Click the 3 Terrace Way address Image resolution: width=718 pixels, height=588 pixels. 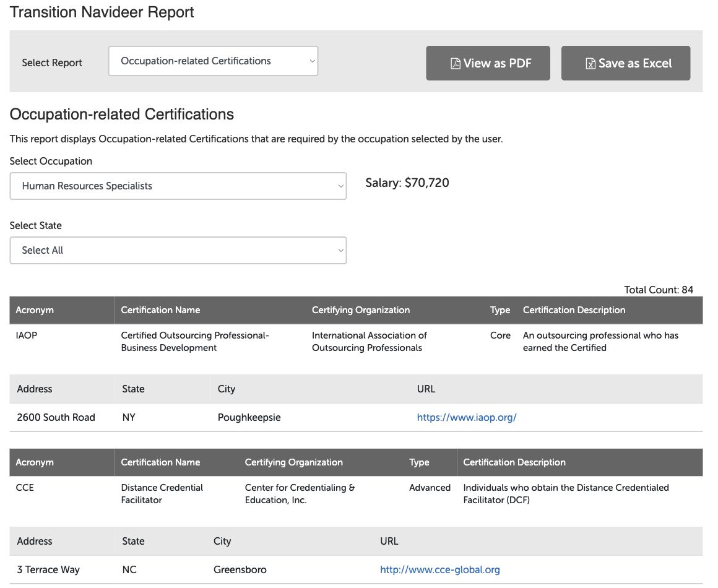tap(48, 569)
